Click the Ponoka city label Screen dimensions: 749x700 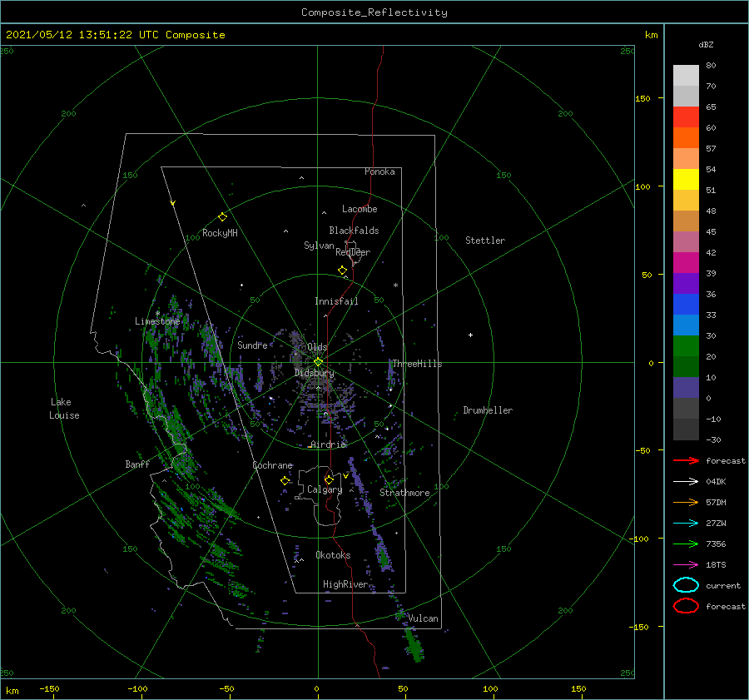pos(379,171)
